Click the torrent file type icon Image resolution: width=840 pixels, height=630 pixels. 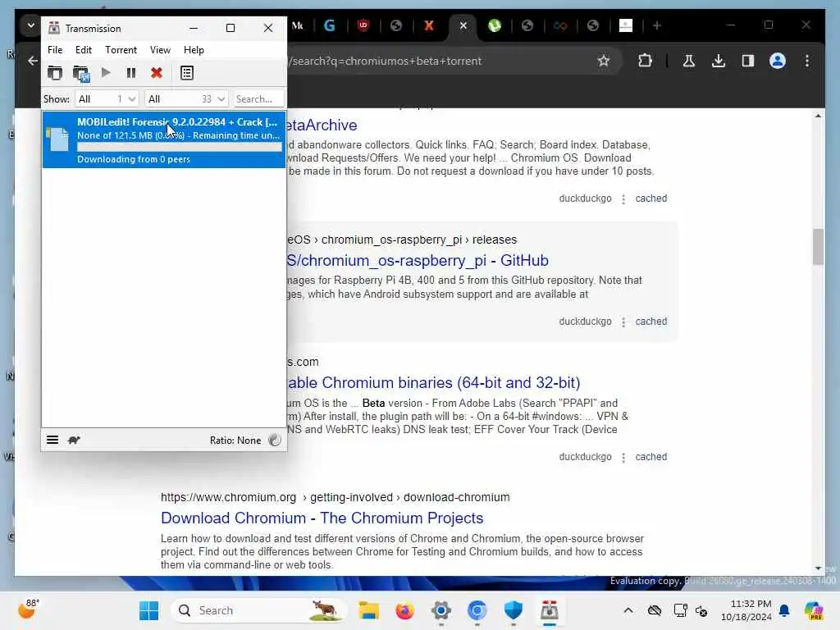58,139
